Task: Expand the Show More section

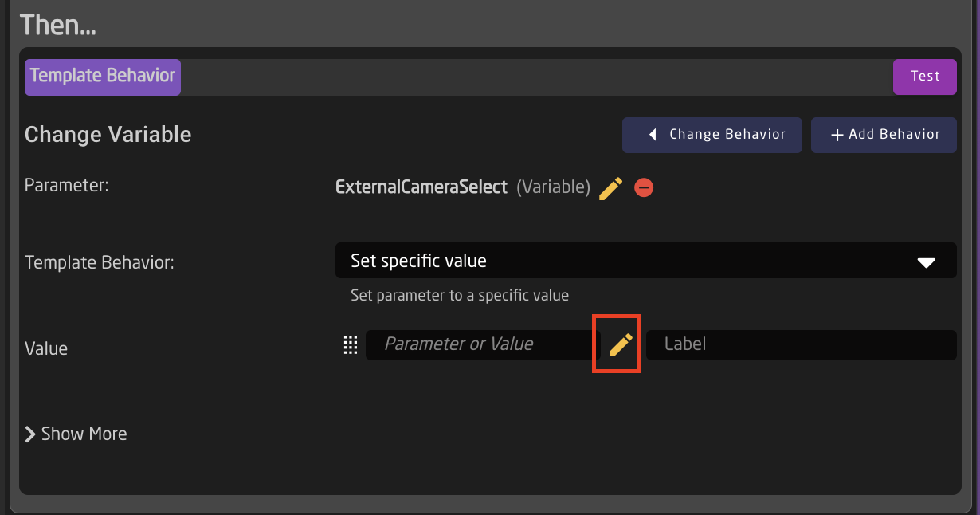Action: pos(84,434)
